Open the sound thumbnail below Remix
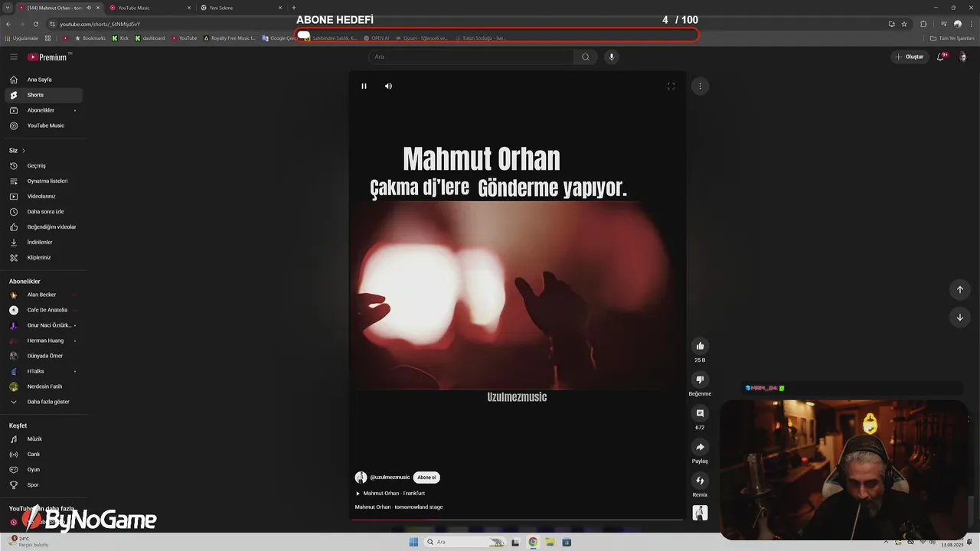This screenshot has width=980, height=551. pyautogui.click(x=700, y=513)
